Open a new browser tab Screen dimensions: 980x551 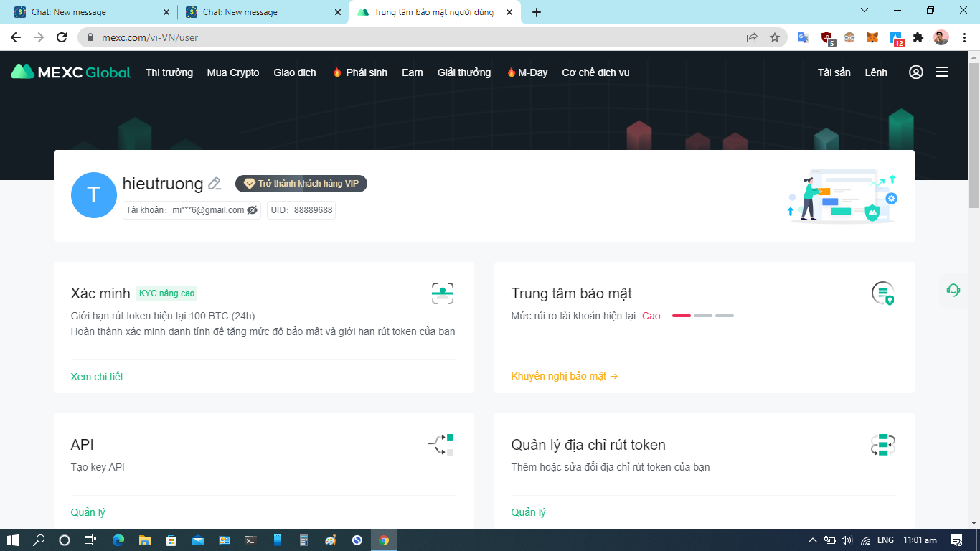pyautogui.click(x=537, y=12)
